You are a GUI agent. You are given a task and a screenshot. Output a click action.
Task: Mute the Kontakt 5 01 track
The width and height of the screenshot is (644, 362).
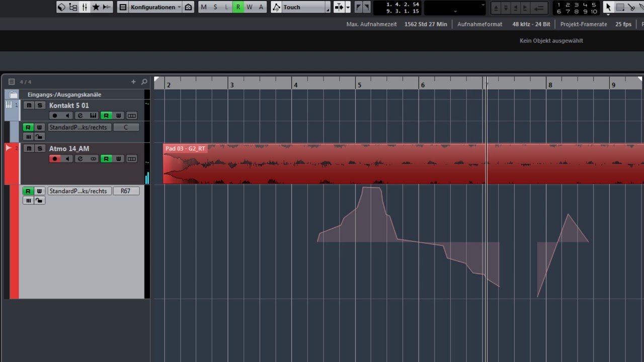(x=29, y=105)
